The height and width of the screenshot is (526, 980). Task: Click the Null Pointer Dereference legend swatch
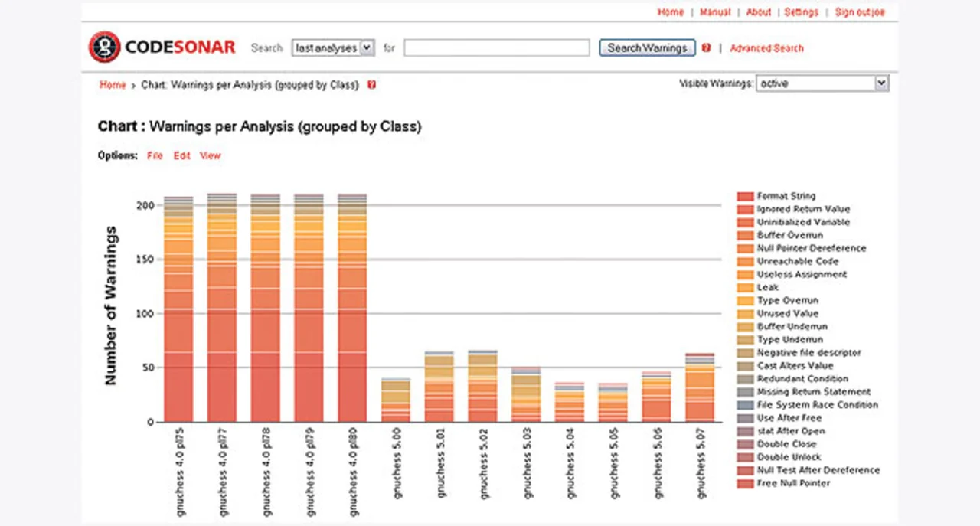point(745,248)
